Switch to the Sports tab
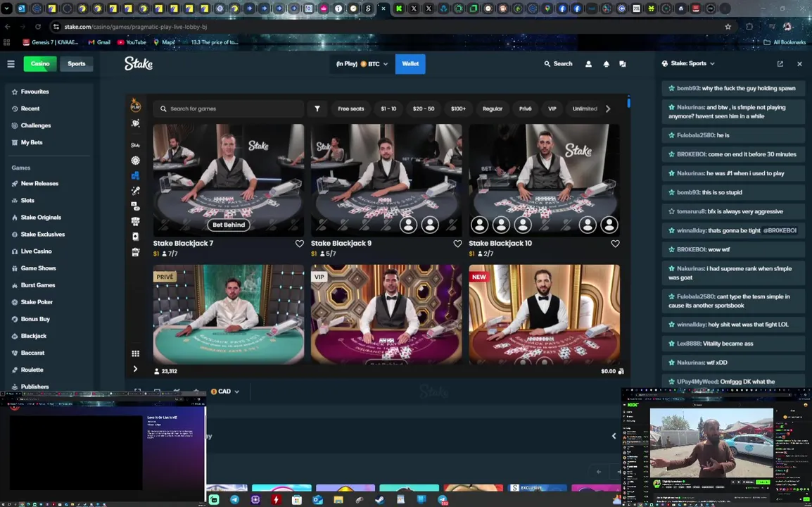 click(76, 64)
